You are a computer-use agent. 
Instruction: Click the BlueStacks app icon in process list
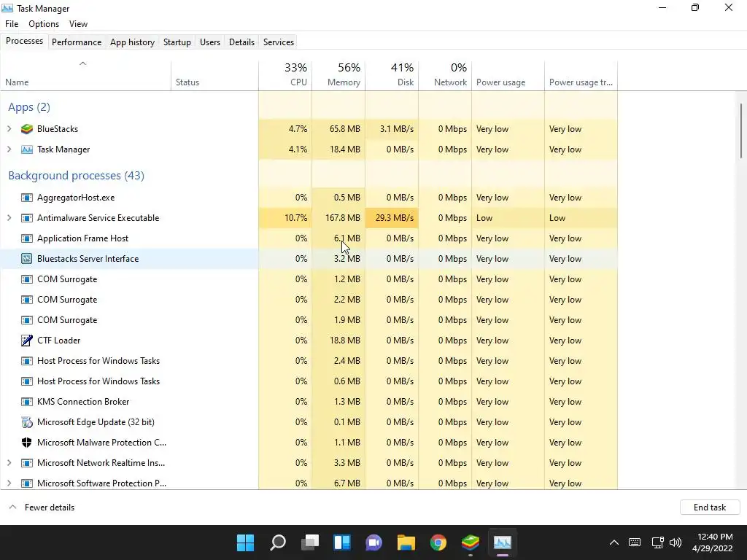click(x=27, y=129)
